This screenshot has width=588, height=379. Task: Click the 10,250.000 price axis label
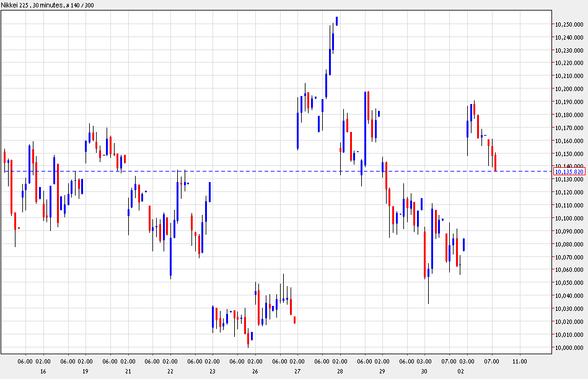(569, 24)
